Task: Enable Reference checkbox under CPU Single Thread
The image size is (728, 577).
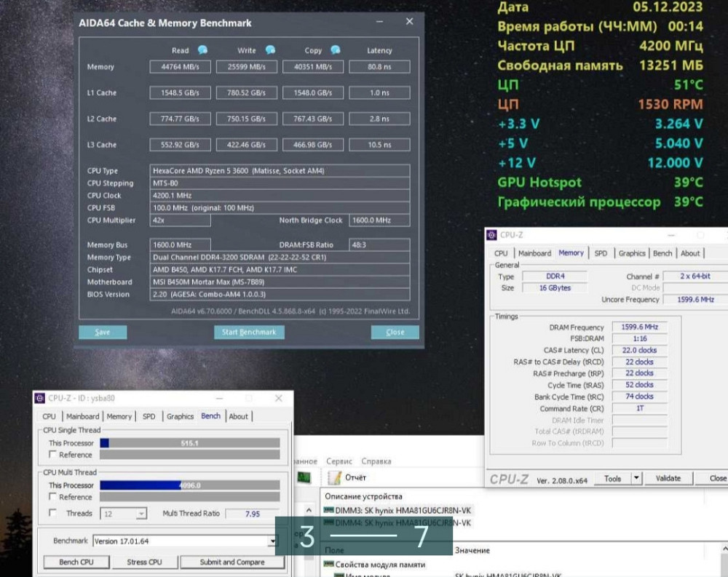Action: click(52, 455)
